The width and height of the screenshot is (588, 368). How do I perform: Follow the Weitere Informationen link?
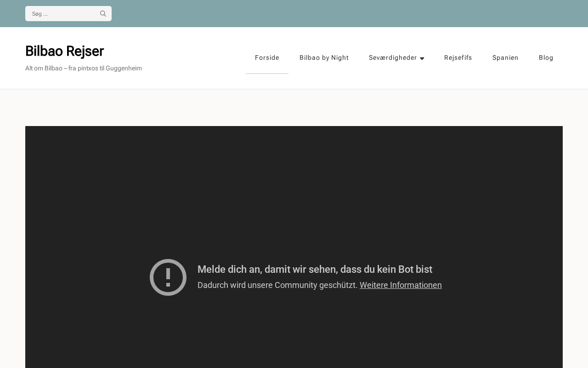[x=401, y=285]
